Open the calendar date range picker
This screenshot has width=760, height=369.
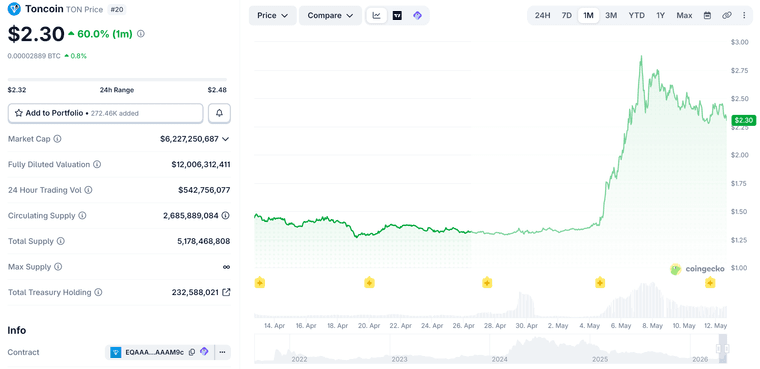point(707,16)
